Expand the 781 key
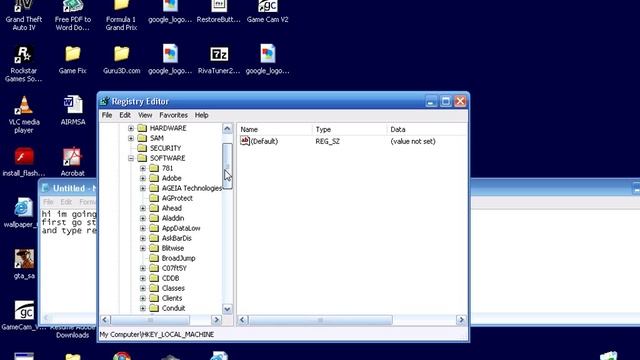The image size is (640, 360). [x=143, y=168]
